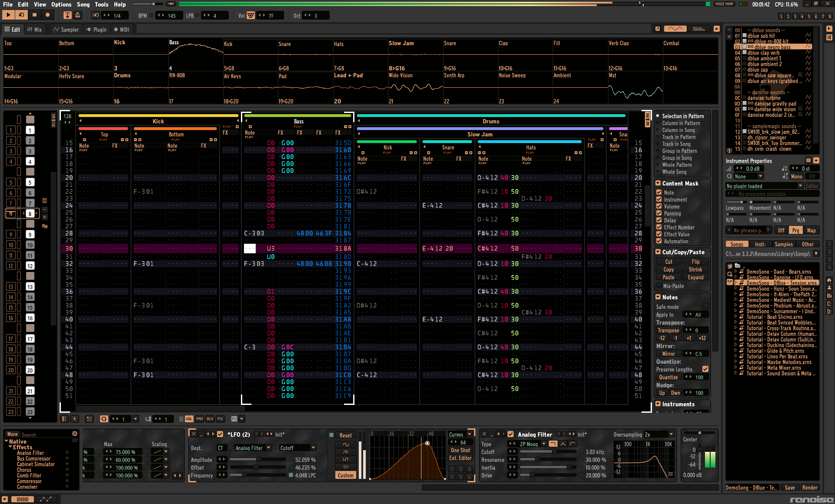Click the MIDI MAP button
Viewport: 835px width, 504px height.
[725, 4]
